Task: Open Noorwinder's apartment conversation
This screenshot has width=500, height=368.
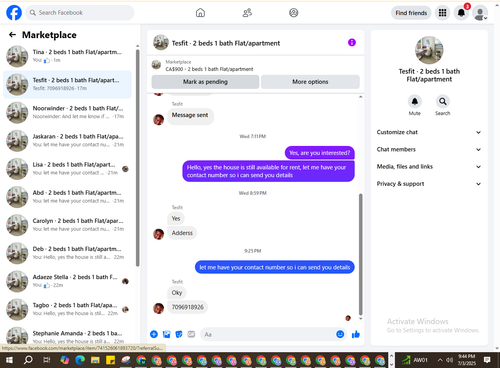Action: [68, 112]
